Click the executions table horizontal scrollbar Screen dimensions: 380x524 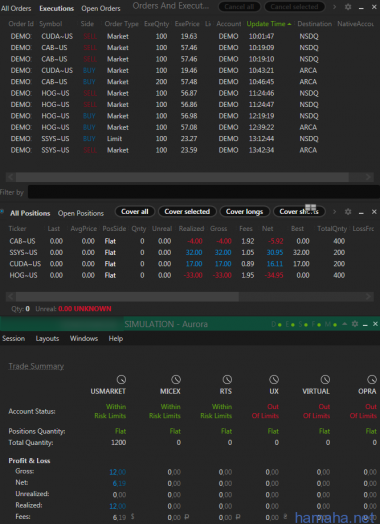click(x=182, y=177)
